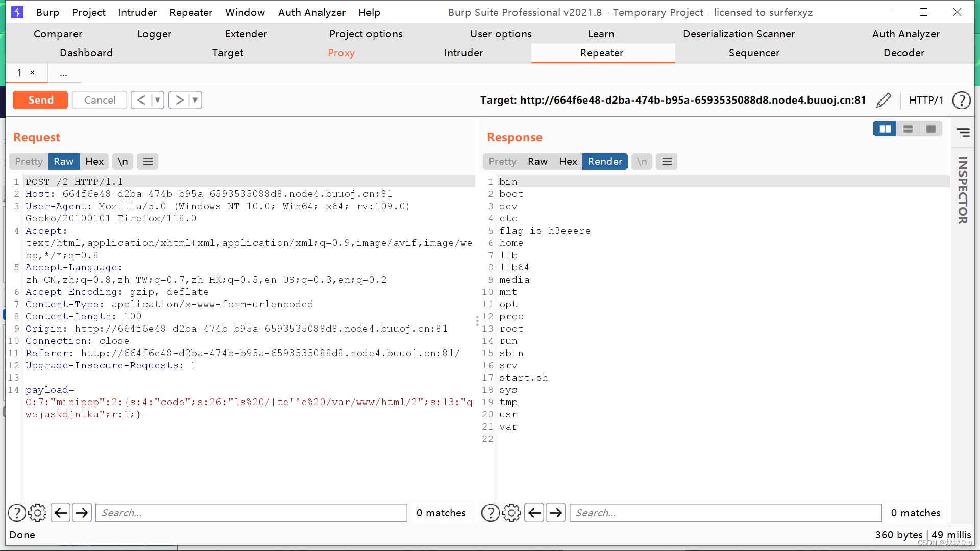Open the Comparer tab
This screenshot has width=980, height=551.
(x=58, y=34)
